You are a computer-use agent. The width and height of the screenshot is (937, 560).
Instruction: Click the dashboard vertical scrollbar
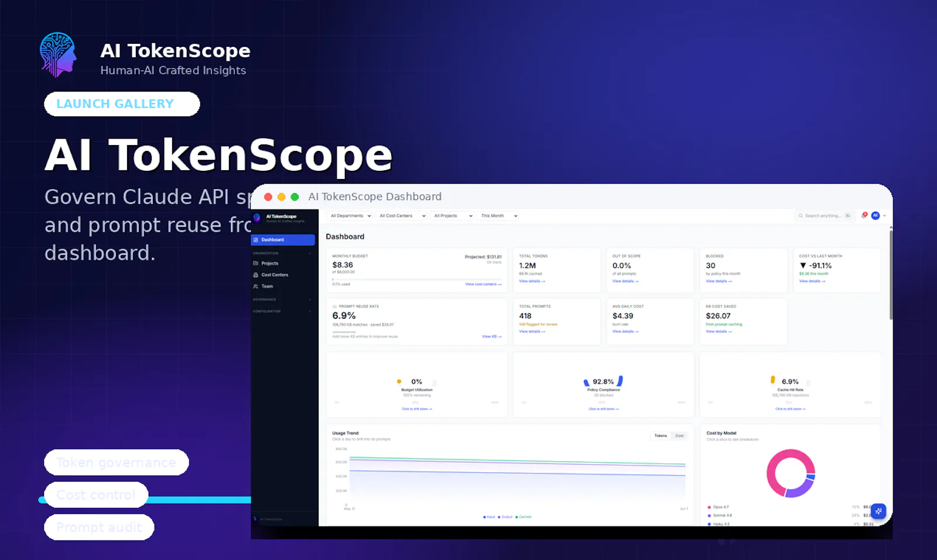coord(891,275)
